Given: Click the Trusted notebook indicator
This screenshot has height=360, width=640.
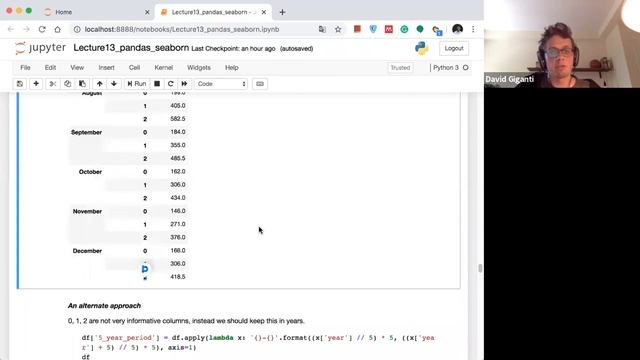Looking at the screenshot, I should click(400, 68).
